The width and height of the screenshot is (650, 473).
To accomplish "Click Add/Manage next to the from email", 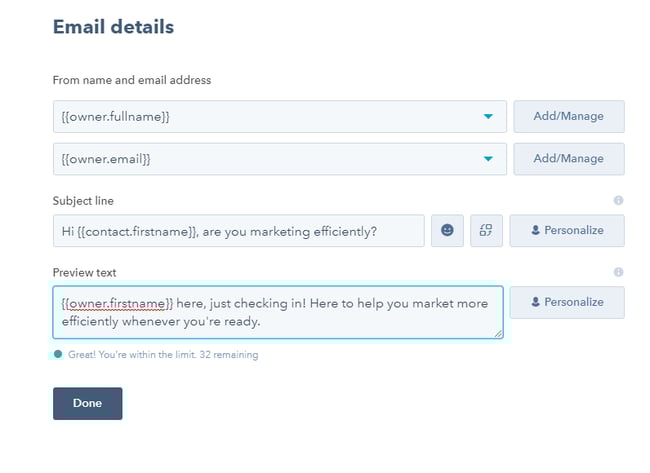I will pyautogui.click(x=568, y=159).
